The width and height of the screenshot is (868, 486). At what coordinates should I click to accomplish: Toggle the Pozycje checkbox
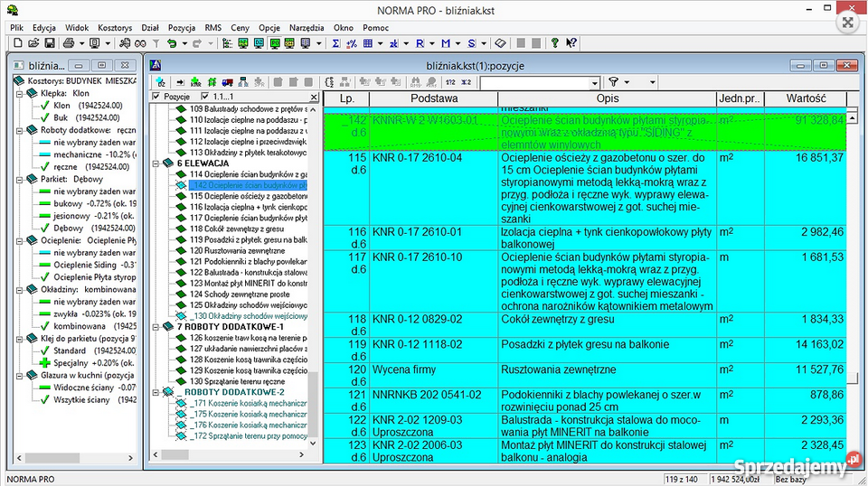click(x=157, y=97)
